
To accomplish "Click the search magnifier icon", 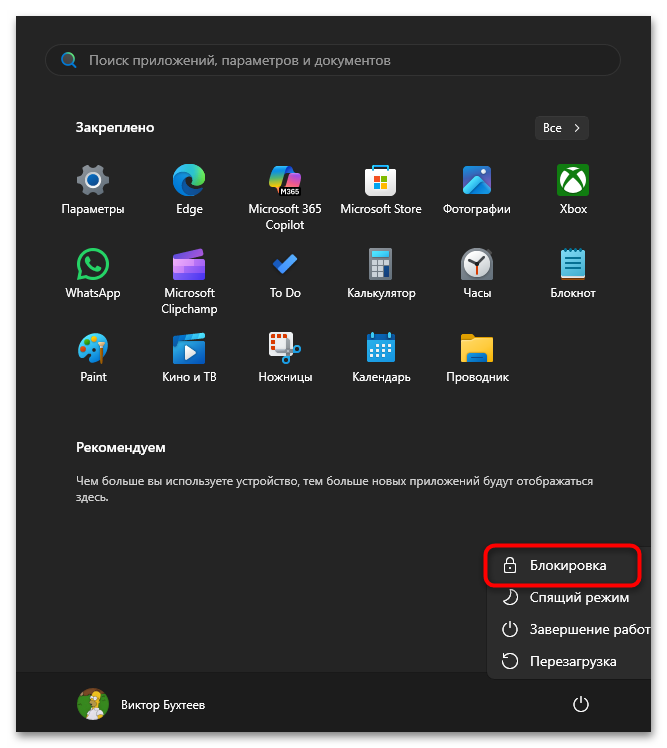I will 69,60.
